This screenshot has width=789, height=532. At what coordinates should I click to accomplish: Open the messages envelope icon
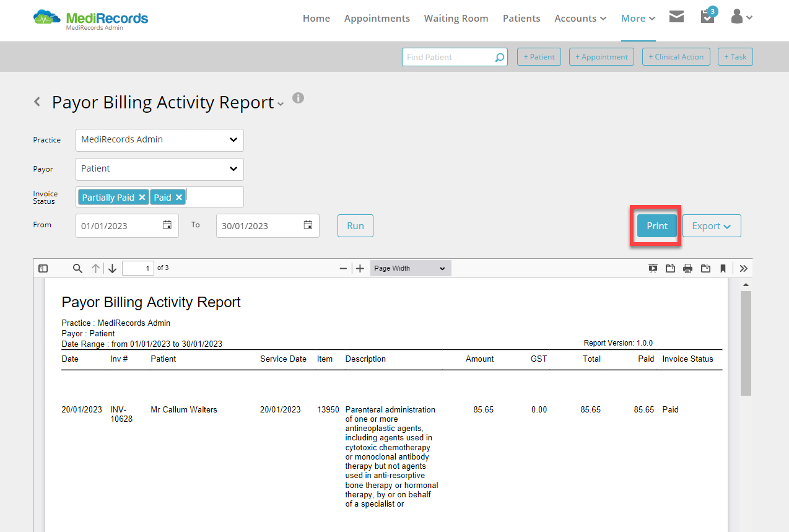[676, 17]
